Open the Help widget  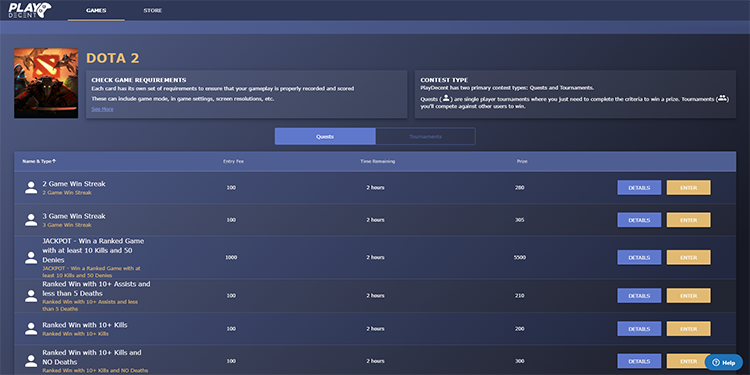click(x=724, y=363)
